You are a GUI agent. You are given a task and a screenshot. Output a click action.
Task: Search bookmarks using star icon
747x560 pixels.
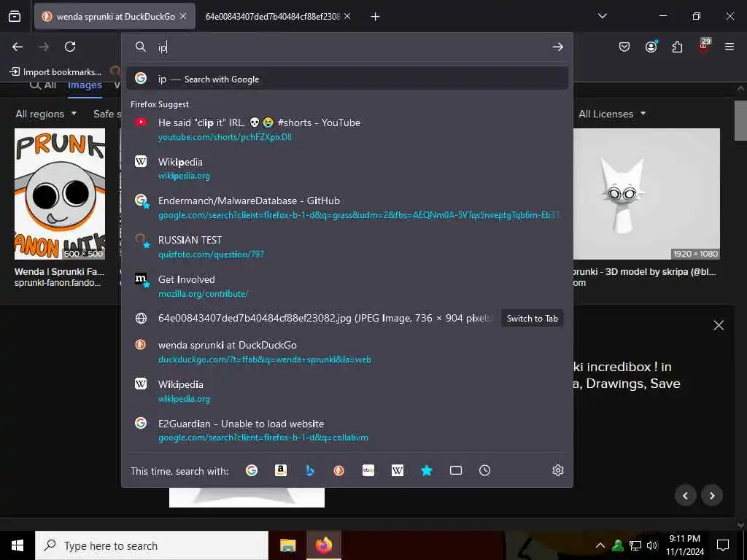(426, 470)
